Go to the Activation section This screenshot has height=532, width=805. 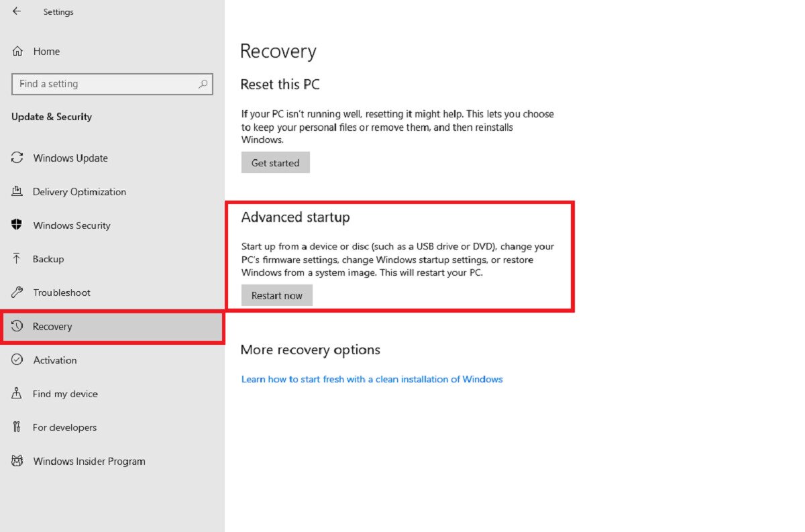click(55, 360)
